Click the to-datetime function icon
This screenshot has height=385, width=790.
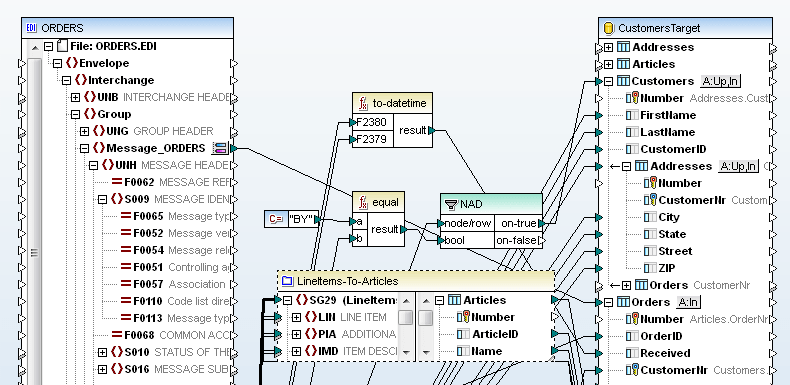(x=363, y=103)
